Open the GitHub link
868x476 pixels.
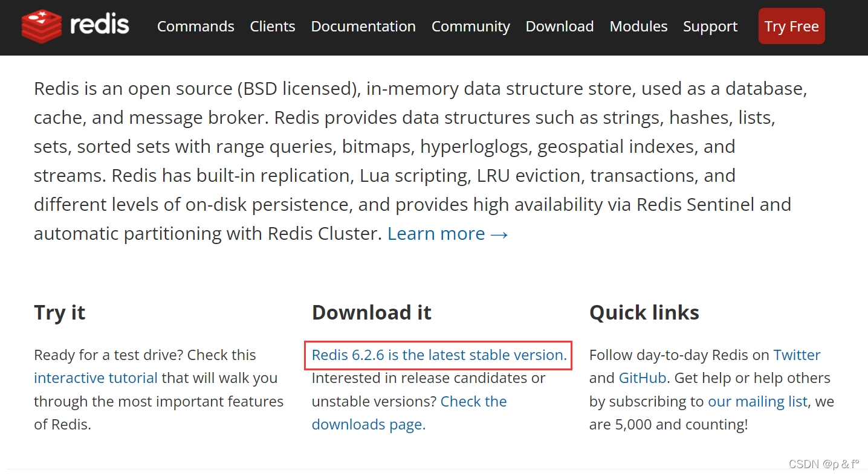642,378
